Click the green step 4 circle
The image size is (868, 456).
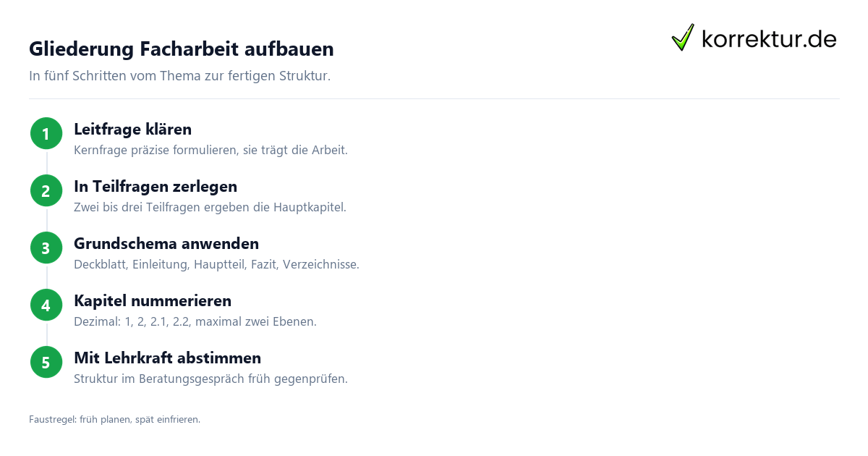pos(46,305)
